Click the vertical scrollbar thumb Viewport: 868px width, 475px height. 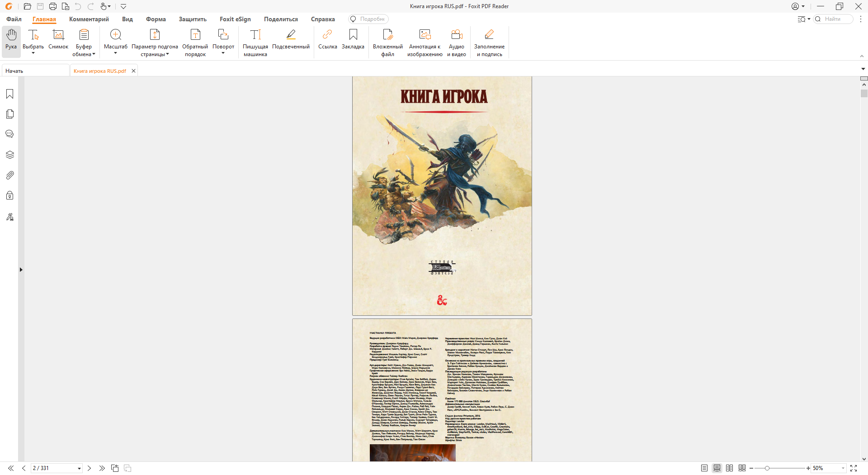(864, 94)
